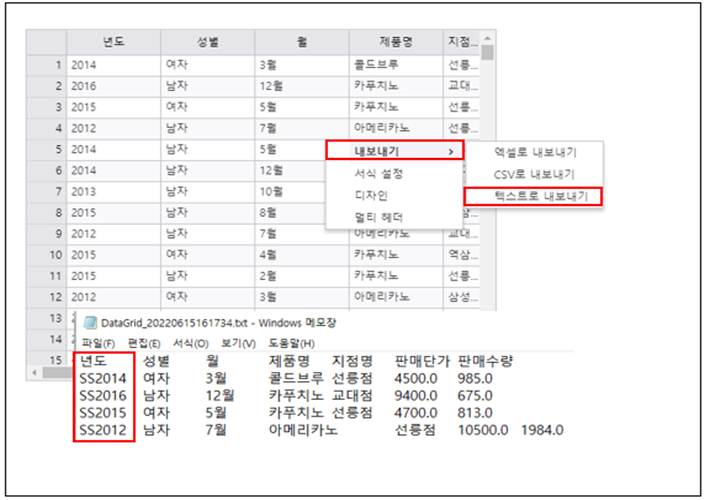Choose CSV로 내보내기 export option

click(x=535, y=174)
